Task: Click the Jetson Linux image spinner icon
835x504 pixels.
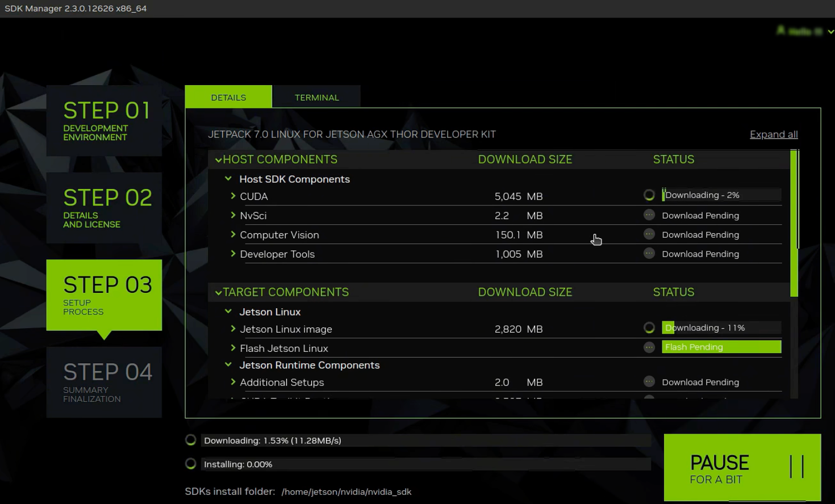Action: point(649,328)
